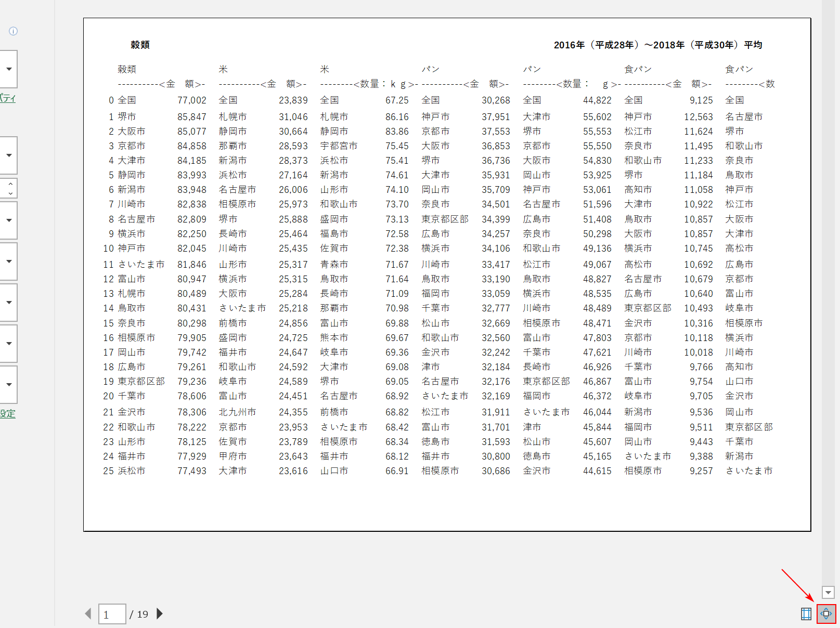Click the value 66.91
The width and height of the screenshot is (840, 628).
[397, 471]
